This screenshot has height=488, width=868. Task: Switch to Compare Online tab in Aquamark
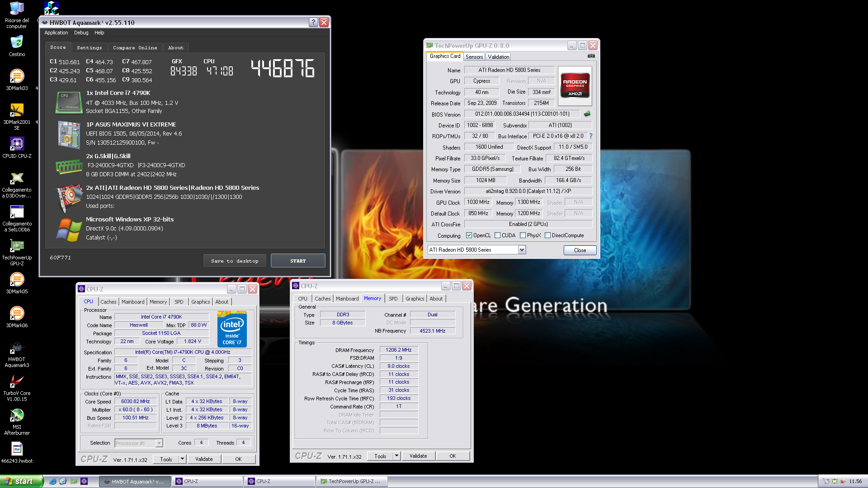135,47
